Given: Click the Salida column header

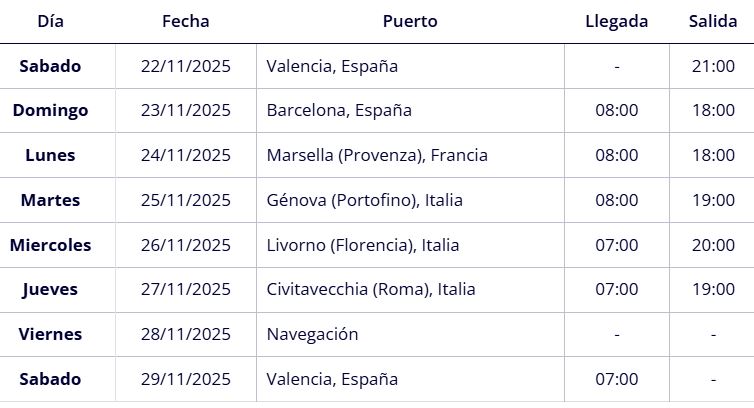Looking at the screenshot, I should (713, 21).
